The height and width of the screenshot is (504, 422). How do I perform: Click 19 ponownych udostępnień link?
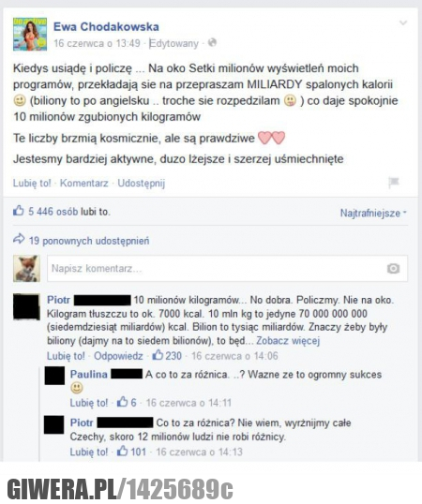tap(89, 241)
